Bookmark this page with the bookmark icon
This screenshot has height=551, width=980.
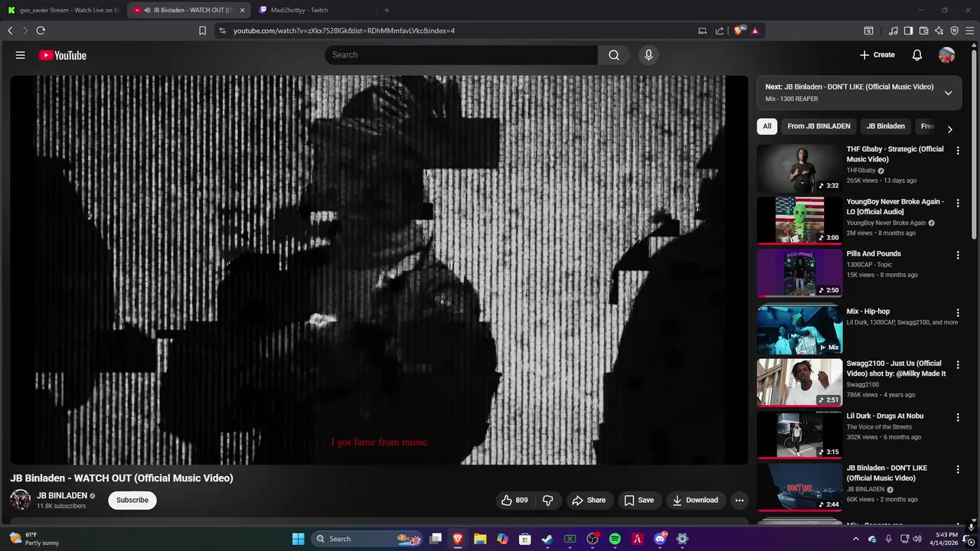(x=202, y=31)
